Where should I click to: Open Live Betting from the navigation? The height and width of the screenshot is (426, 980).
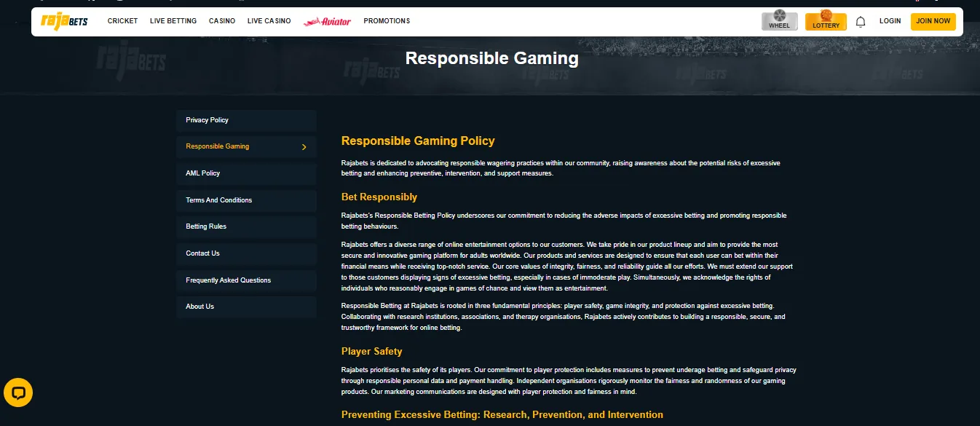[173, 21]
